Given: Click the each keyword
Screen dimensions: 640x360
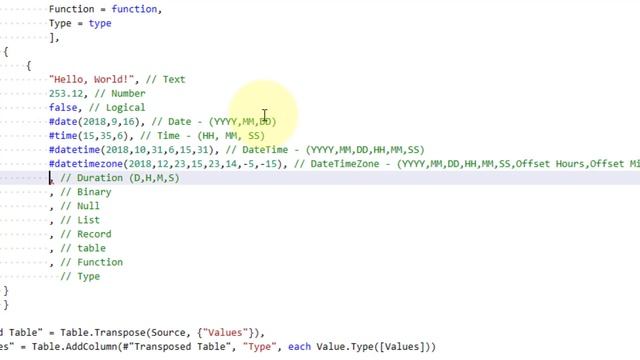Looking at the screenshot, I should pyautogui.click(x=299, y=347).
